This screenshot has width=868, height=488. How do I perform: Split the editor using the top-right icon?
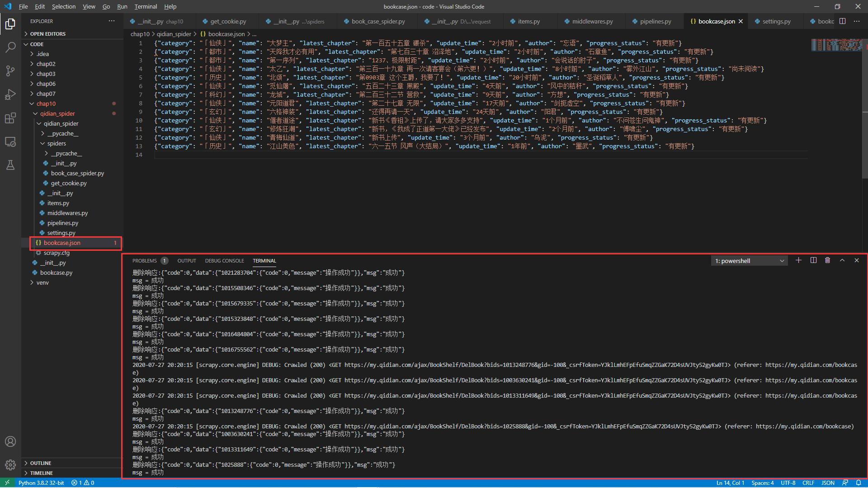843,21
